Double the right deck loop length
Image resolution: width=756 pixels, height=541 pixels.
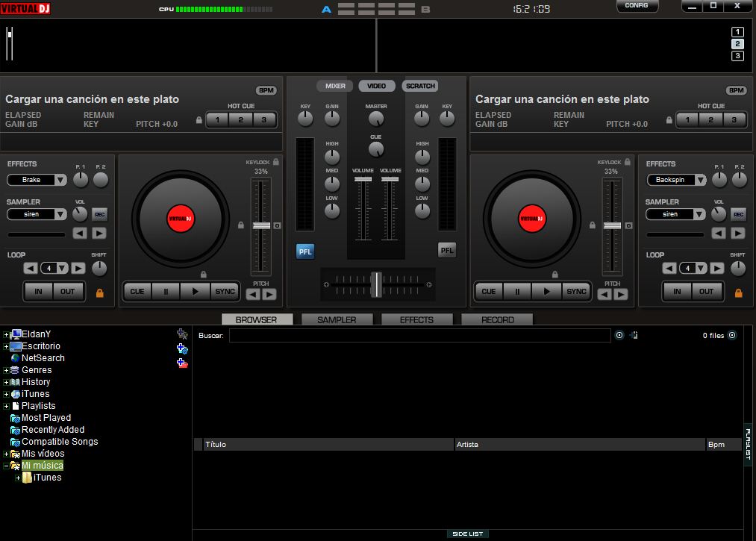coord(717,268)
